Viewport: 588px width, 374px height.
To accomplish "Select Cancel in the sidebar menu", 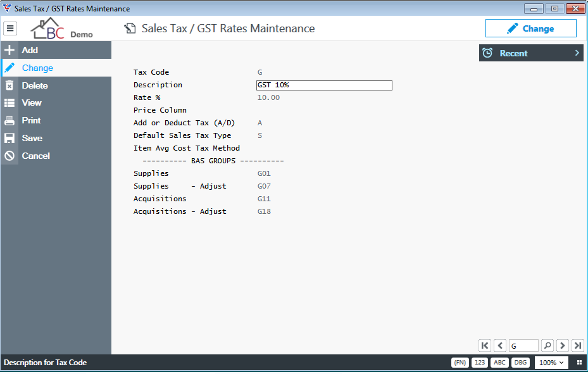I will (x=56, y=156).
